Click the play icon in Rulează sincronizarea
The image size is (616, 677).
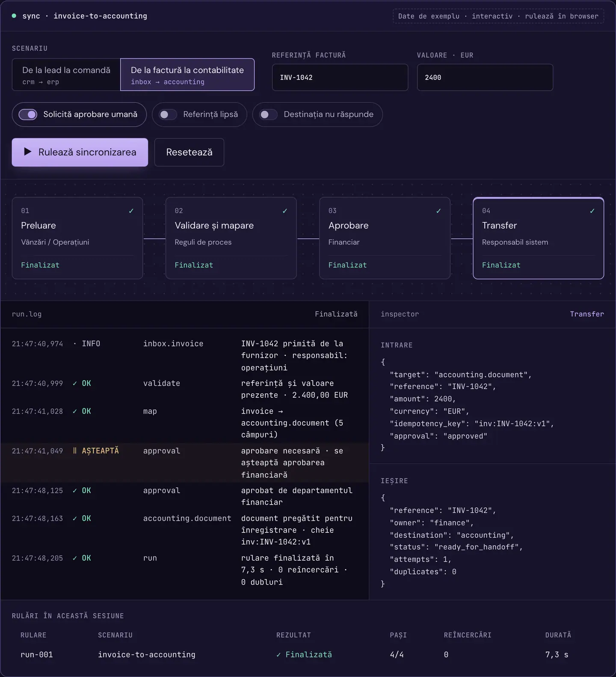28,152
